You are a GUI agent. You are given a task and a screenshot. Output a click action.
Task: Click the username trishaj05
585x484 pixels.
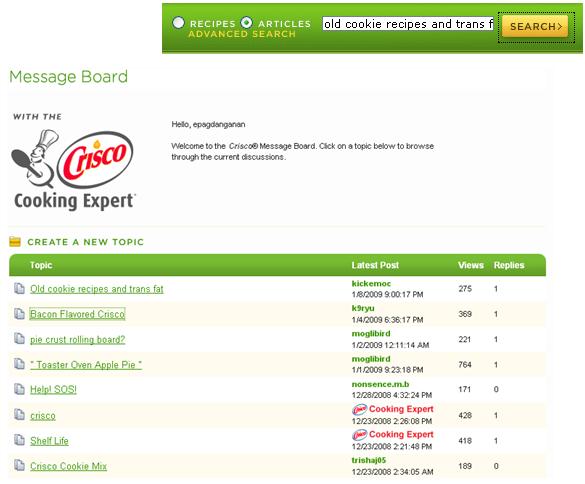(369, 460)
